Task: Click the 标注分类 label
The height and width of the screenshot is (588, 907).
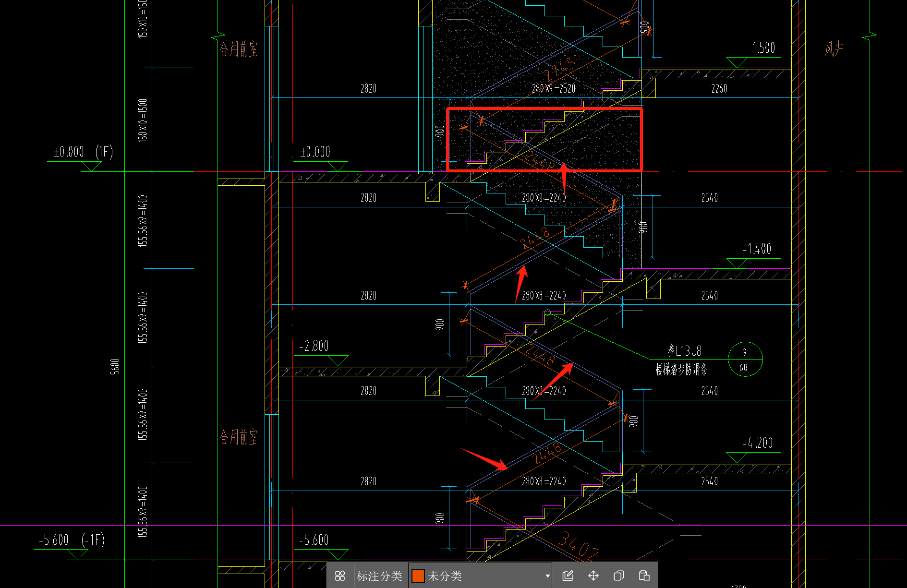Action: (x=379, y=576)
